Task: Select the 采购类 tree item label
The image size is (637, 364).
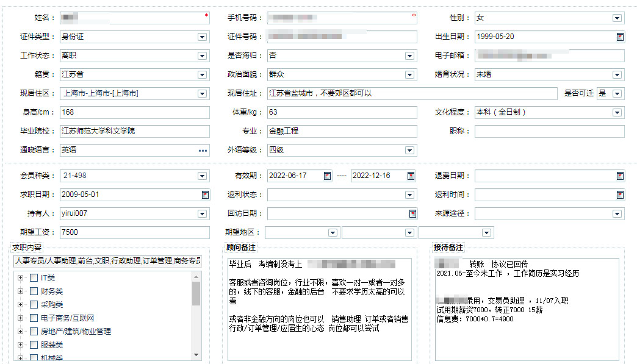Action: click(x=52, y=305)
